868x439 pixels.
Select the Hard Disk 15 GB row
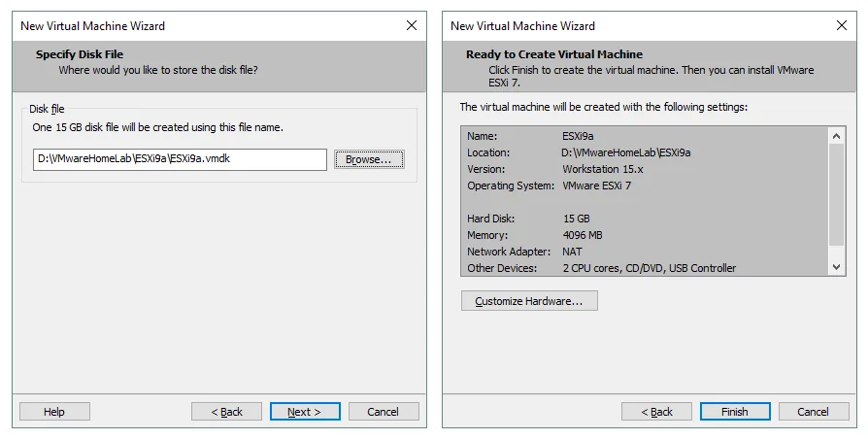(645, 219)
